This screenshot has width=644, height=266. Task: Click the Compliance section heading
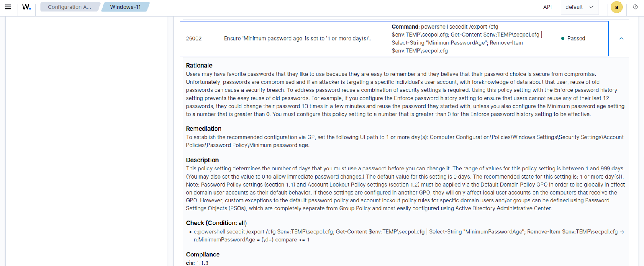point(202,254)
